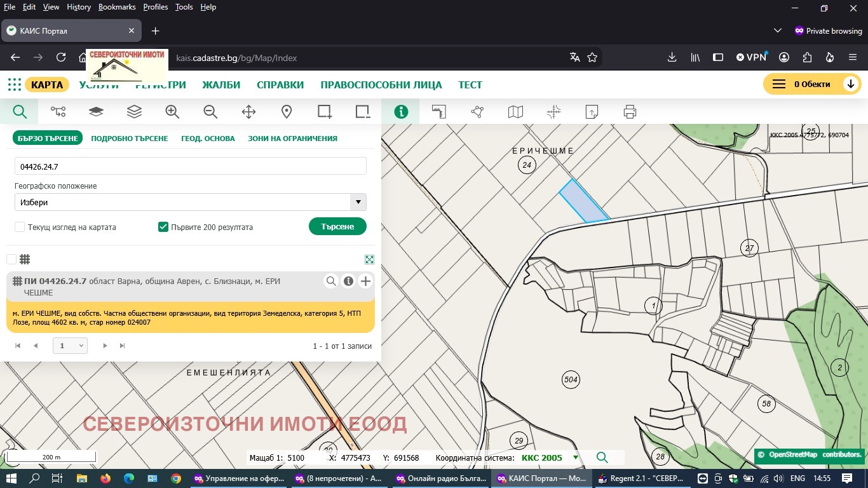Open new browser tab

coord(155,30)
